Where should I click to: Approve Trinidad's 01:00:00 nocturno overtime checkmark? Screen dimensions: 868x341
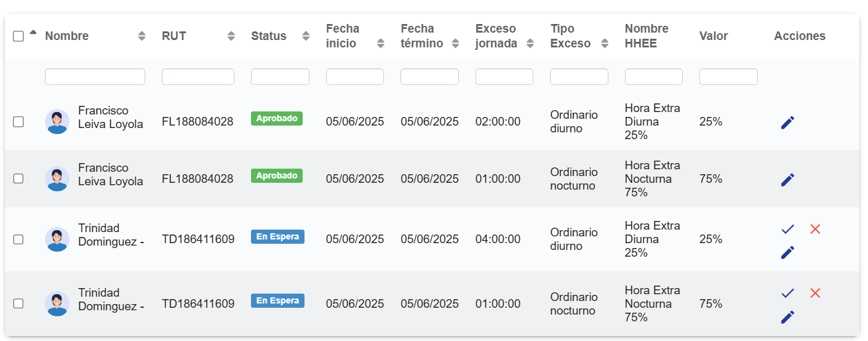click(x=787, y=294)
